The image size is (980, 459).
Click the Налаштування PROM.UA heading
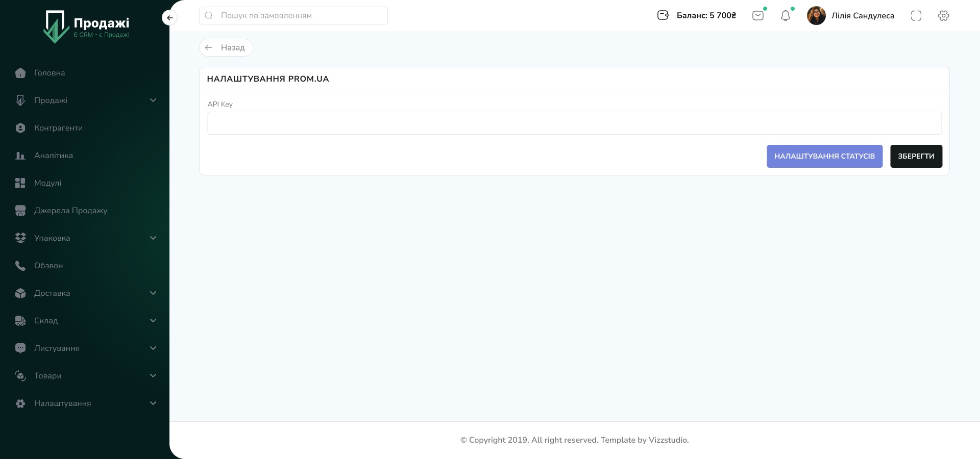click(x=268, y=79)
